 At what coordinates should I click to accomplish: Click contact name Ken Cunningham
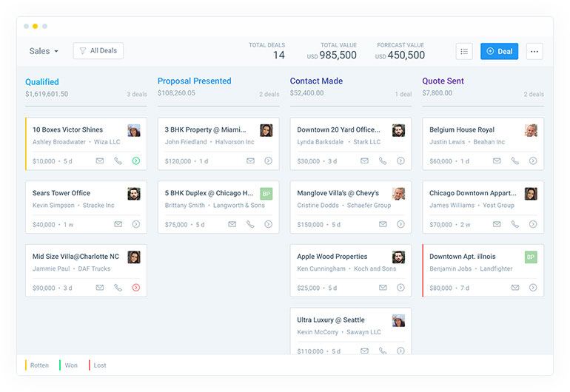(x=321, y=268)
